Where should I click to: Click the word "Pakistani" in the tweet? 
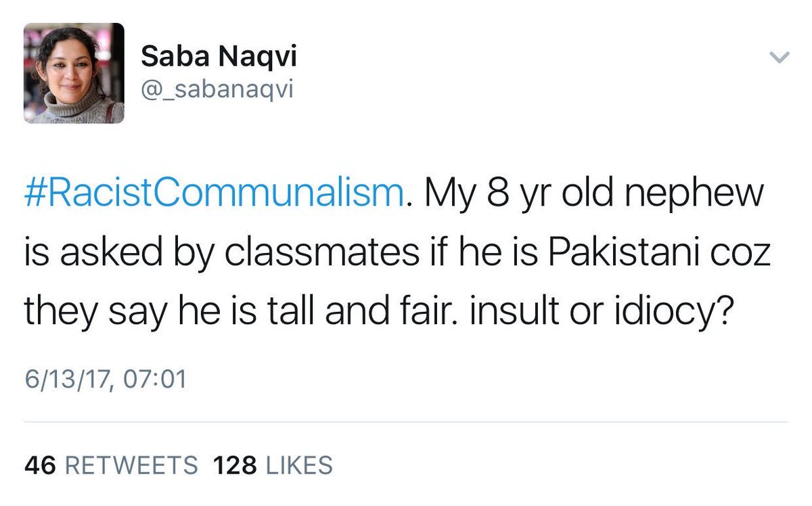623,252
